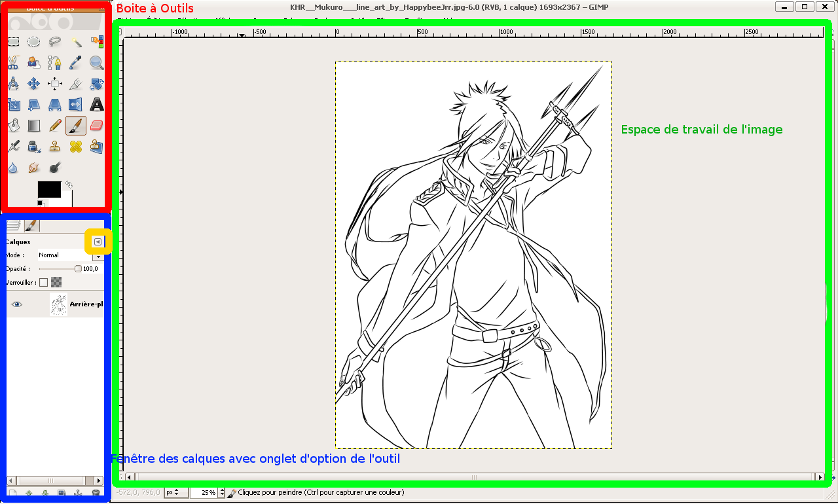Select the Text tool
Screen dimensions: 838x504
click(x=96, y=105)
